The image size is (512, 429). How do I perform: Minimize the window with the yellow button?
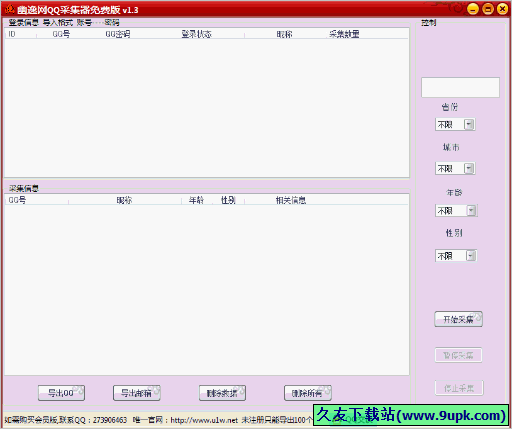[x=473, y=9]
